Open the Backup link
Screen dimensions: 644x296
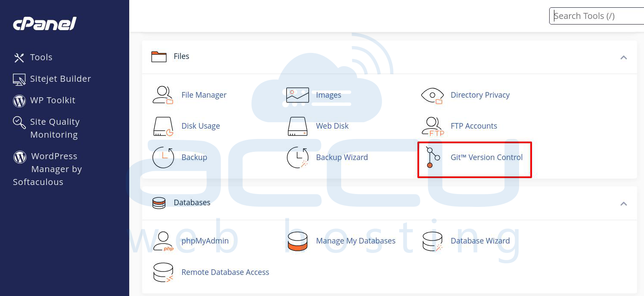click(194, 157)
